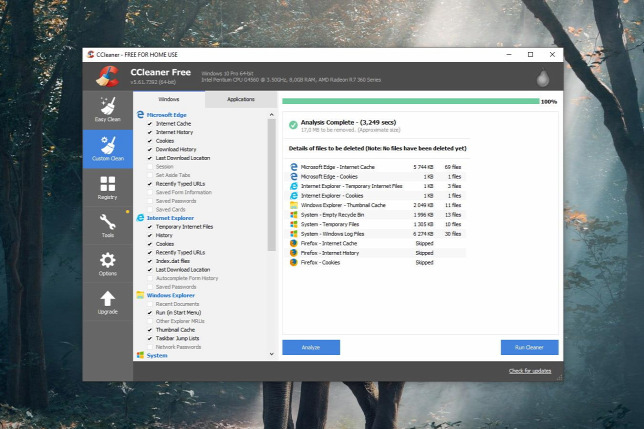Image resolution: width=644 pixels, height=429 pixels.
Task: Click IE icon beside Internet Explorer Cookies result
Action: 294,195
